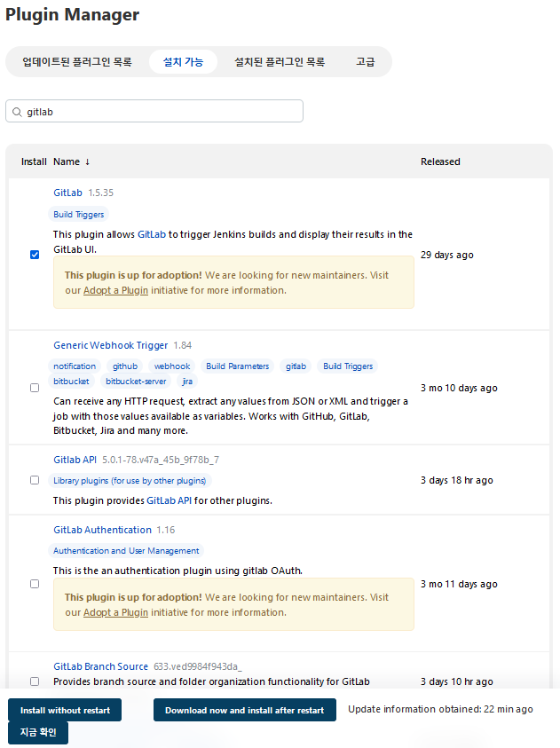560x748 pixels.
Task: Click the webhook tag
Action: coord(172,366)
